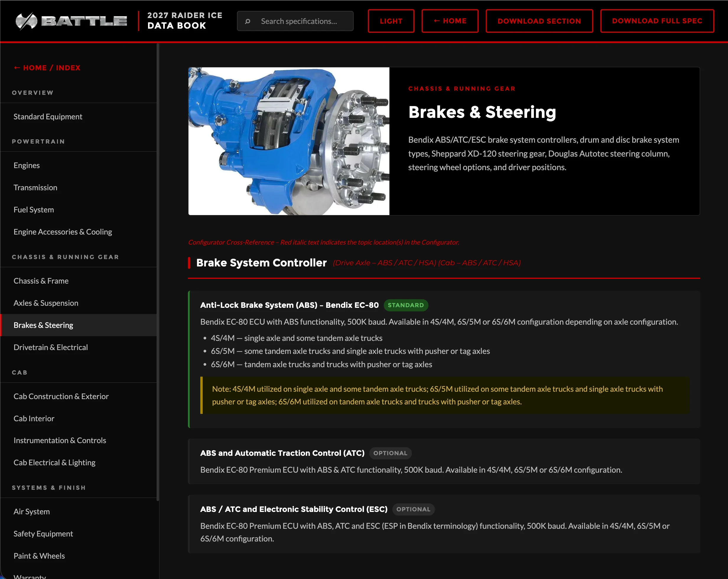The height and width of the screenshot is (579, 728).
Task: Click the search magnifier icon
Action: coord(248,21)
